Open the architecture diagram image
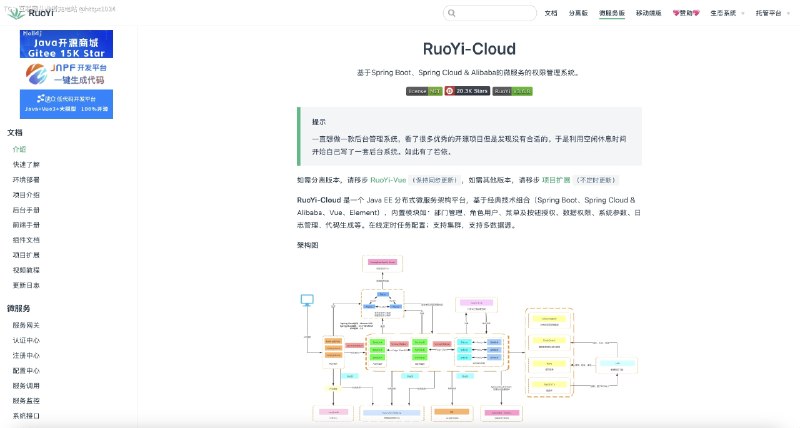800x428 pixels. pyautogui.click(x=469, y=339)
